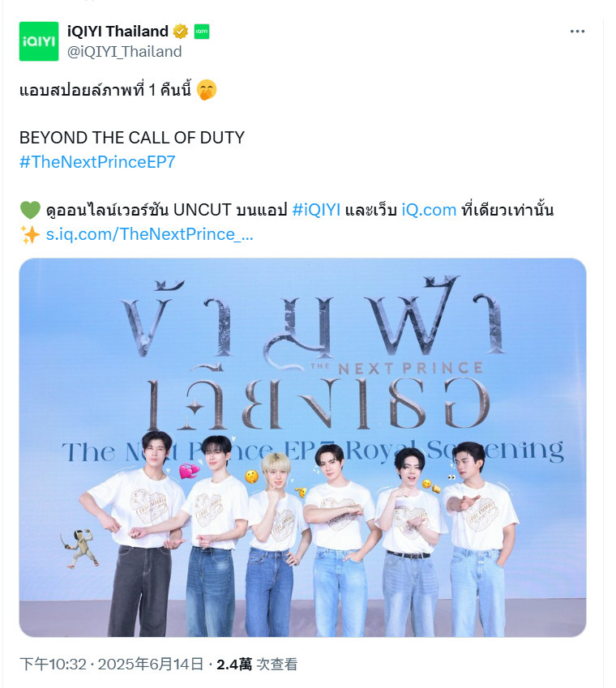Click the small green iQIYI affiliate badge

point(202,32)
